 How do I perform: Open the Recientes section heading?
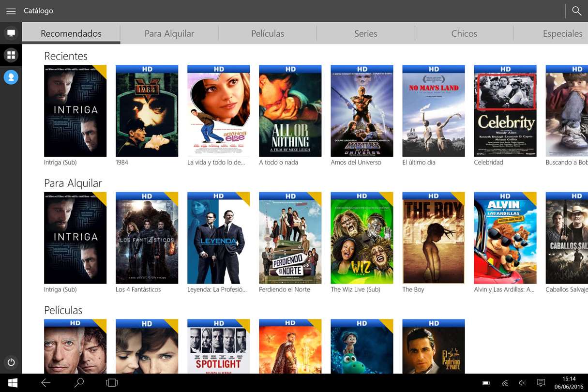(x=66, y=56)
